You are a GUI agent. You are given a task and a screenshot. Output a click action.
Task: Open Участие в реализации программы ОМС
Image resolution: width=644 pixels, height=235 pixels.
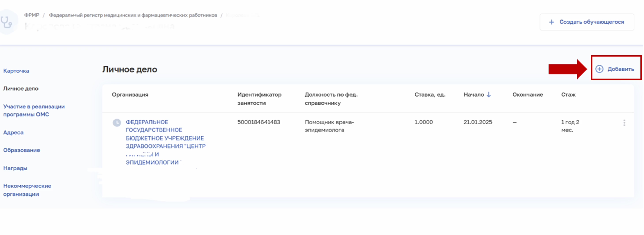tap(34, 110)
